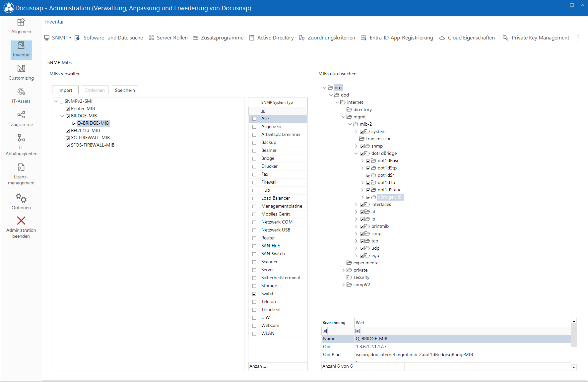Select the RFC1213-MIB tree item
The image size is (588, 382).
tap(85, 131)
